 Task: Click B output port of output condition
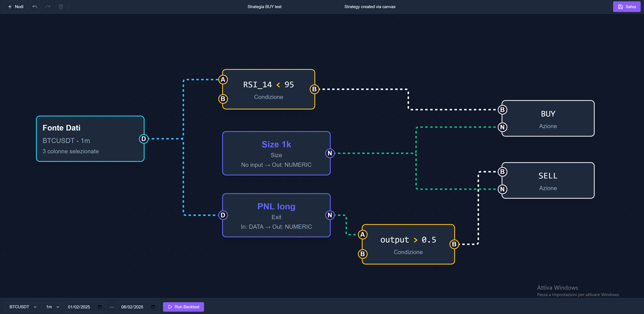tap(454, 244)
